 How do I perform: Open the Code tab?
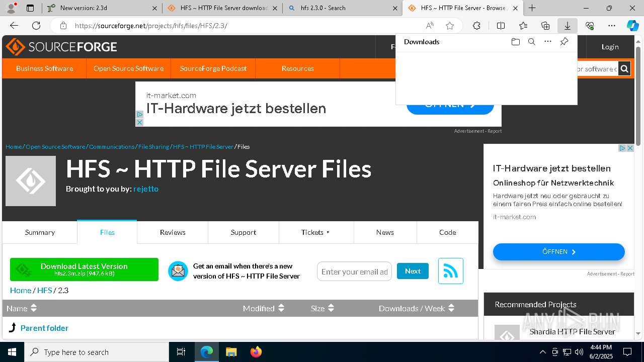447,232
